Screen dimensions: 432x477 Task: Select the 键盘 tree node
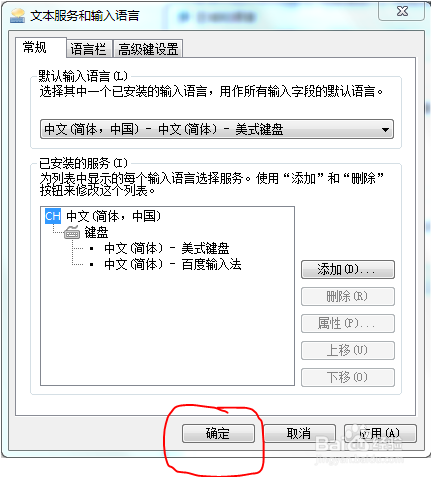point(96,232)
